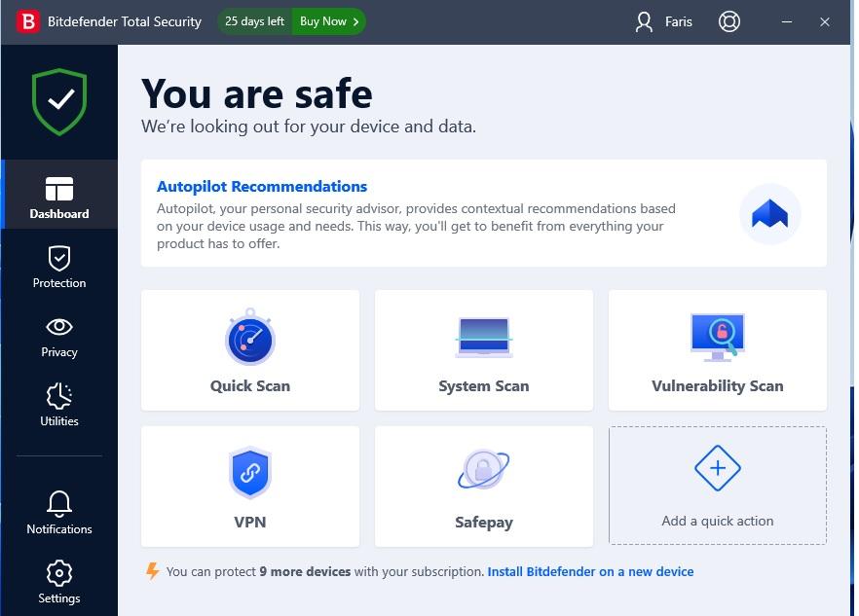859x616 pixels.
Task: Click the plus diamond quick action icon
Action: [718, 468]
